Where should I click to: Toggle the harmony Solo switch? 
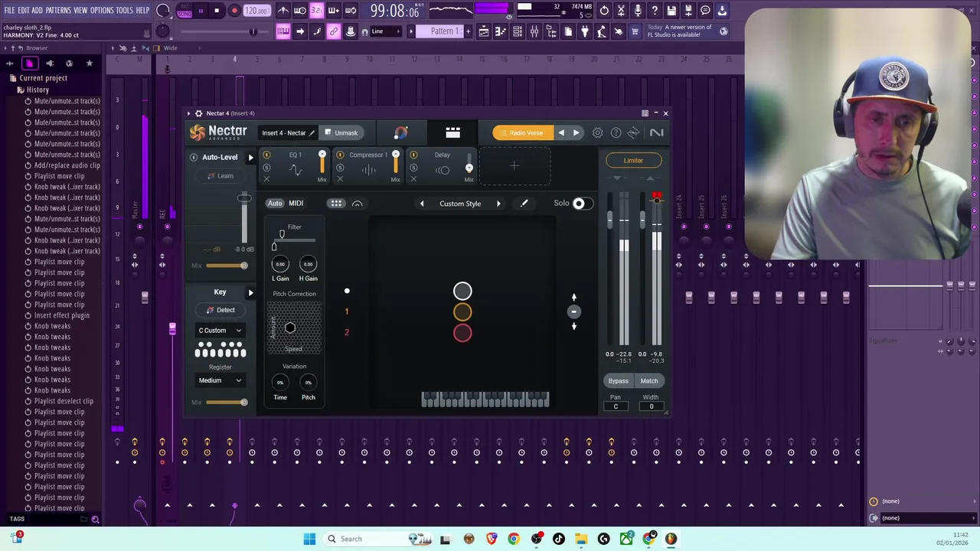pyautogui.click(x=582, y=204)
